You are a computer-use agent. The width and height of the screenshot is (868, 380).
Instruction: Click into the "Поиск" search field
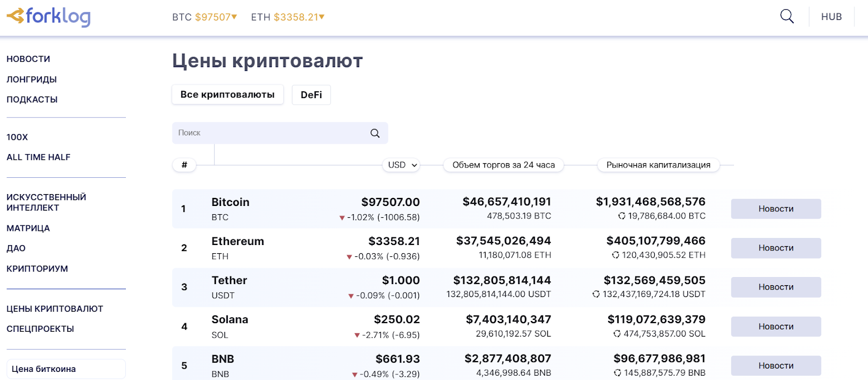(x=271, y=133)
